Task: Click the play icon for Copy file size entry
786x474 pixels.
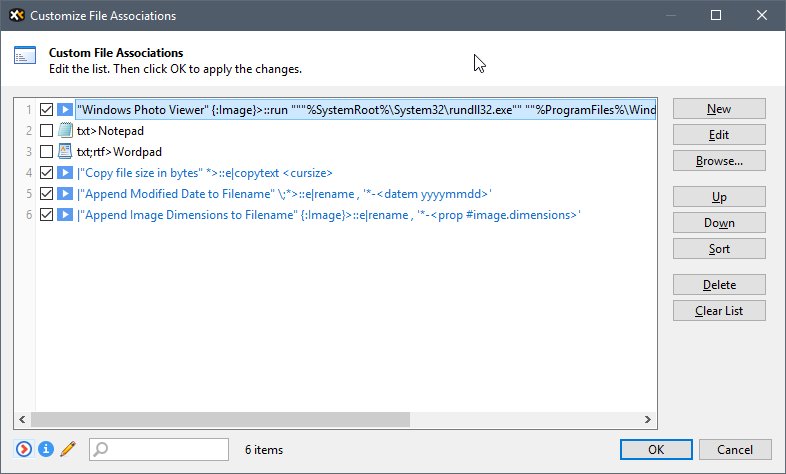Action: pyautogui.click(x=65, y=173)
